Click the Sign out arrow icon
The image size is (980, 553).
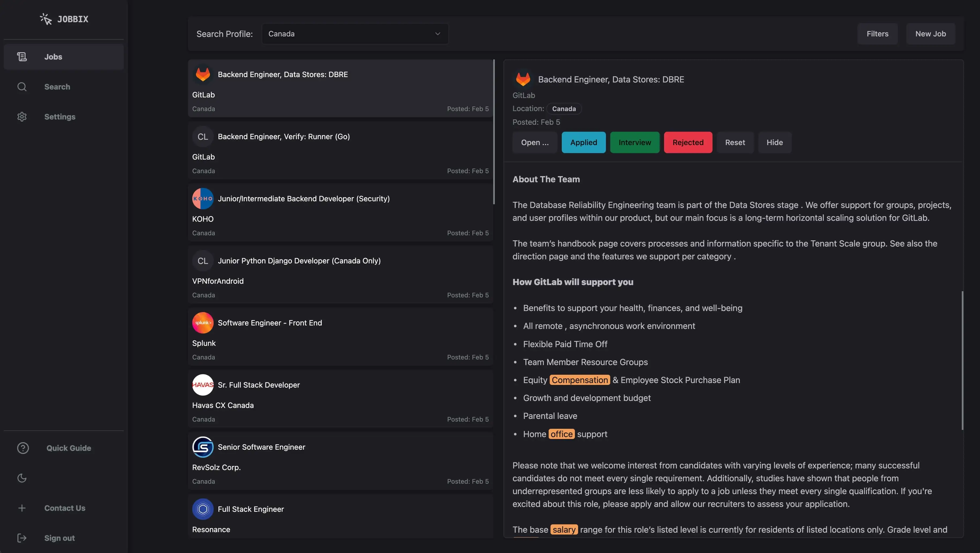(22, 538)
